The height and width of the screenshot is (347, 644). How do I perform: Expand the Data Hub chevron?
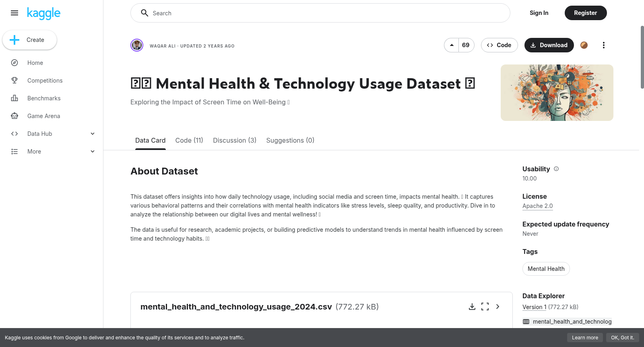pyautogui.click(x=93, y=134)
